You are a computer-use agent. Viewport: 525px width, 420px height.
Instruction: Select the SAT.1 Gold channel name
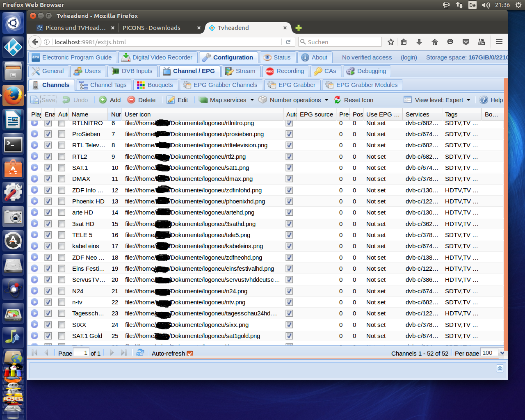87,336
